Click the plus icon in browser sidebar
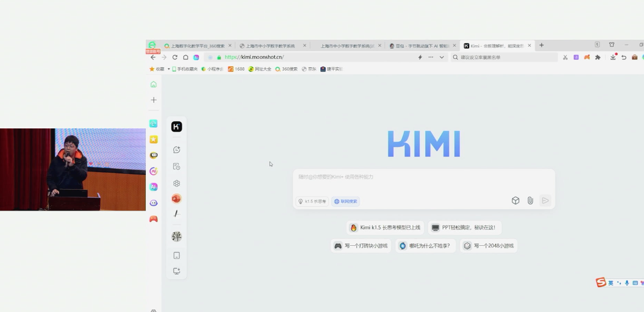The width and height of the screenshot is (644, 312). tap(154, 100)
